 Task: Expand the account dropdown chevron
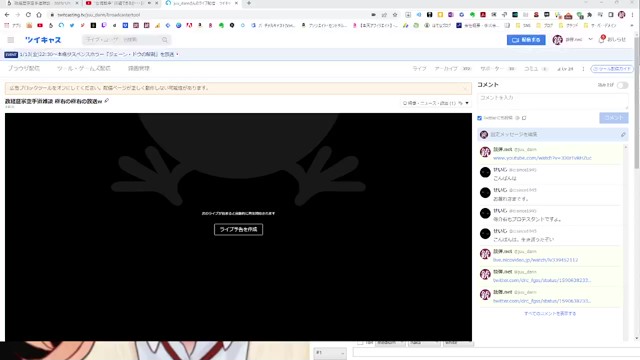(590, 40)
